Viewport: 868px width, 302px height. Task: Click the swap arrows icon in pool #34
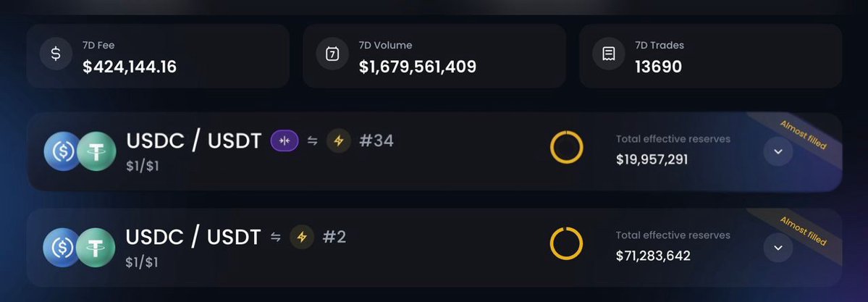[x=313, y=140]
